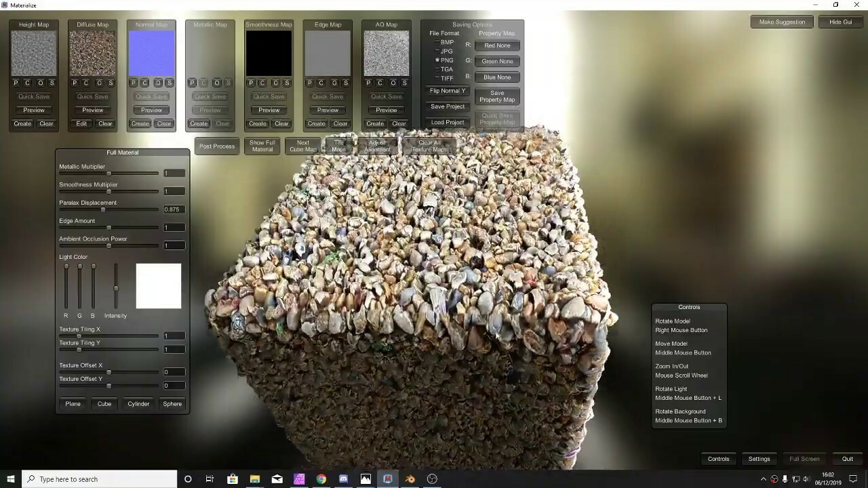The image size is (868, 488).
Task: Click the Smoothness Map 'C' copy icon
Action: coord(262,83)
